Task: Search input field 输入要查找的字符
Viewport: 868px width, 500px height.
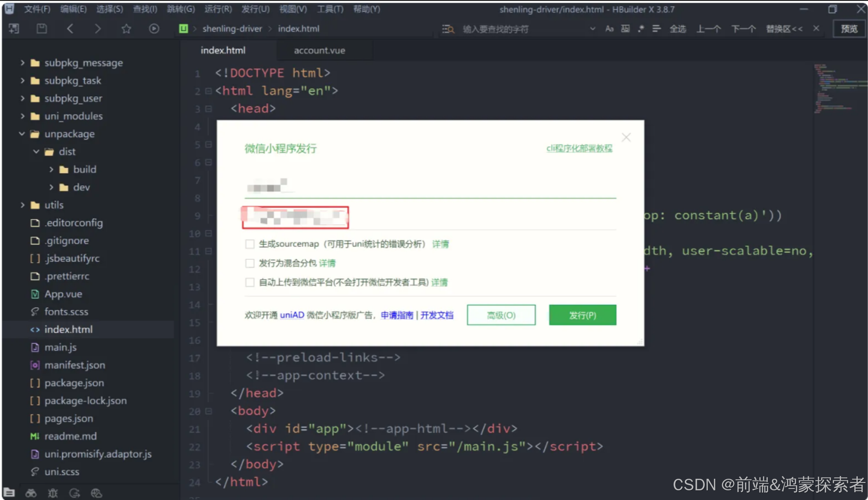Action: [x=523, y=29]
